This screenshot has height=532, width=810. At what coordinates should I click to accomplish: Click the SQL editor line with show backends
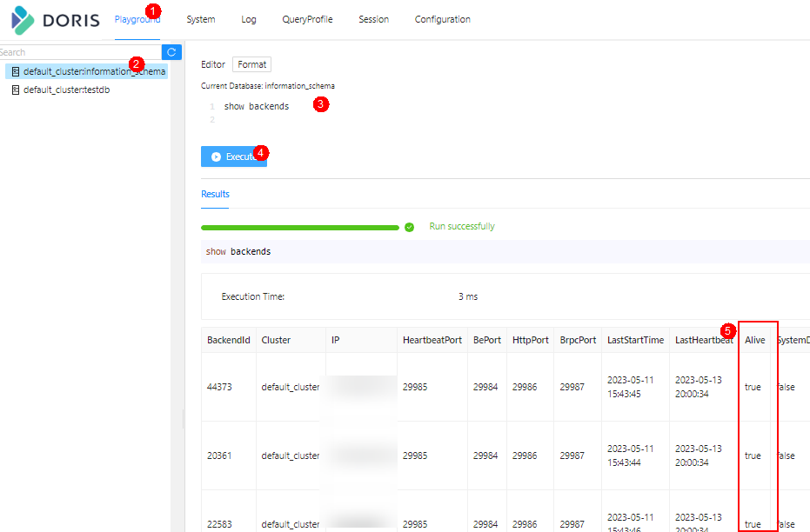pos(257,106)
